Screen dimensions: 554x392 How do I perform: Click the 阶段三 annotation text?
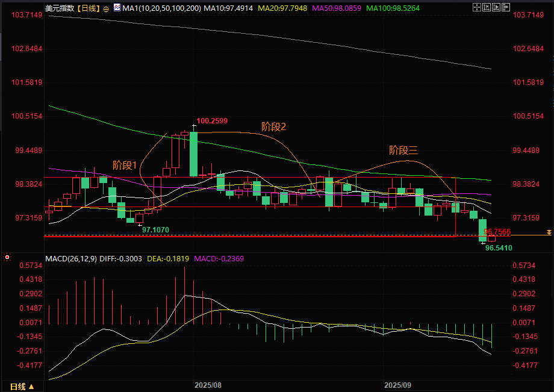pyautogui.click(x=403, y=150)
